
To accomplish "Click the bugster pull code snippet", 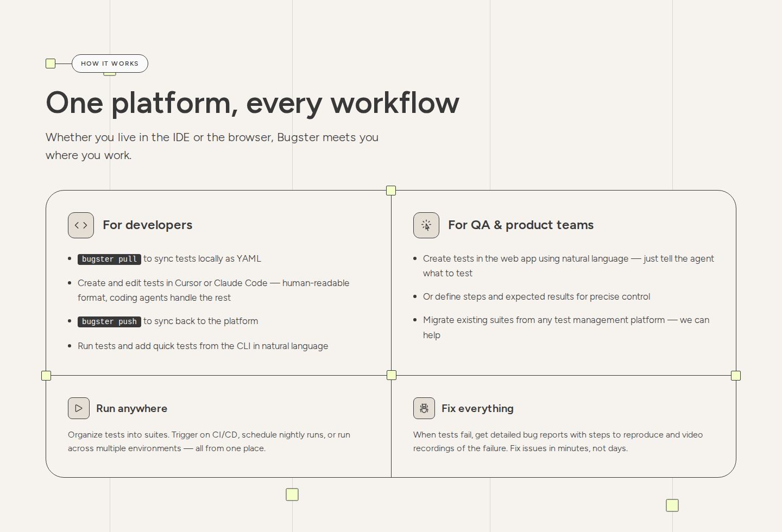I will point(109,259).
